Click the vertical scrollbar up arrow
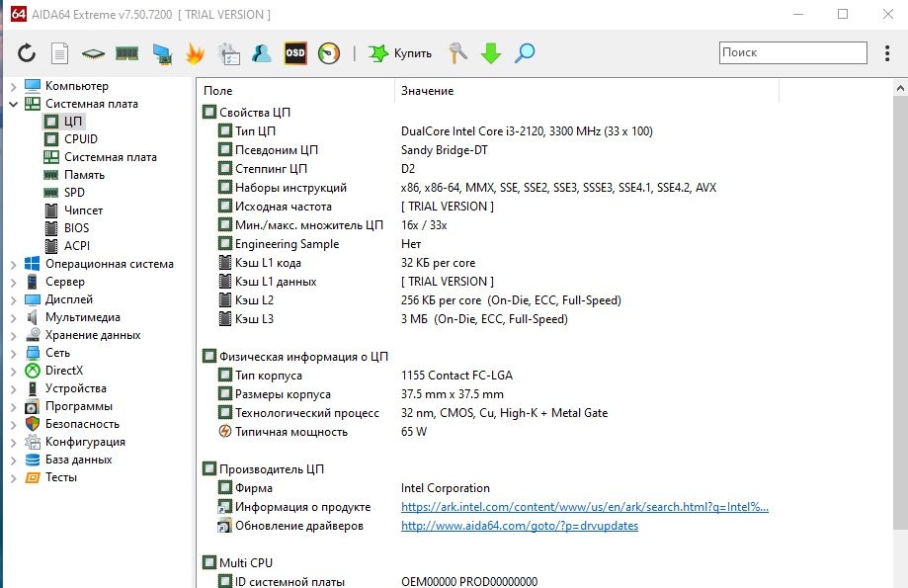Screen dimensions: 908x588 tap(900, 89)
